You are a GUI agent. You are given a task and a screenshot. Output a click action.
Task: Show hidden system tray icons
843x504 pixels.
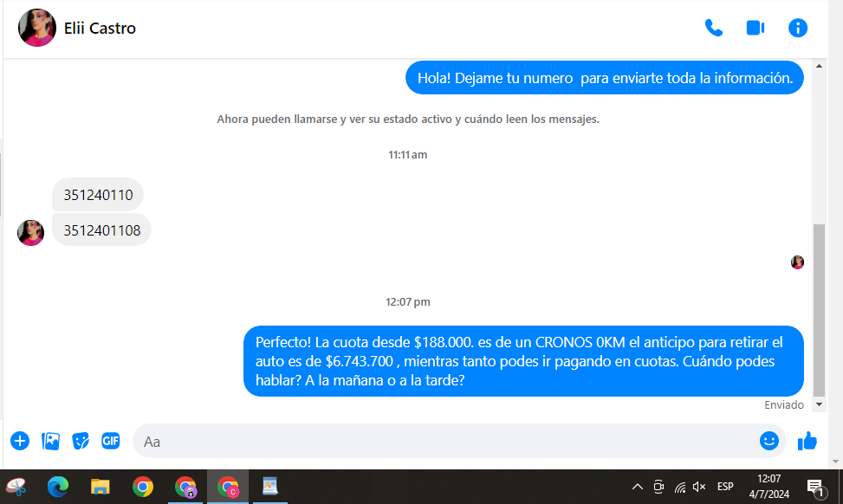coord(637,487)
